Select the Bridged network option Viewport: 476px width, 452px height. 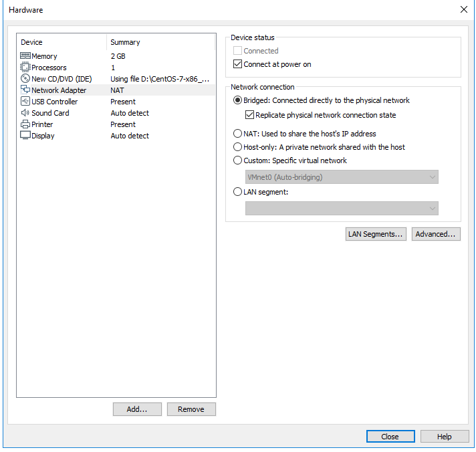[237, 100]
